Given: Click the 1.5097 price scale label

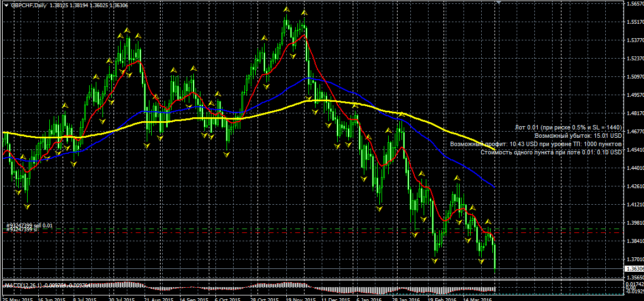Looking at the screenshot, I should tap(635, 76).
